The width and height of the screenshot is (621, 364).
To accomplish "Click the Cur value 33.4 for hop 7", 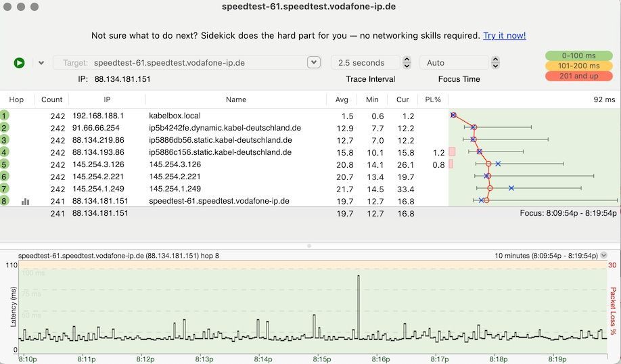I will (406, 189).
